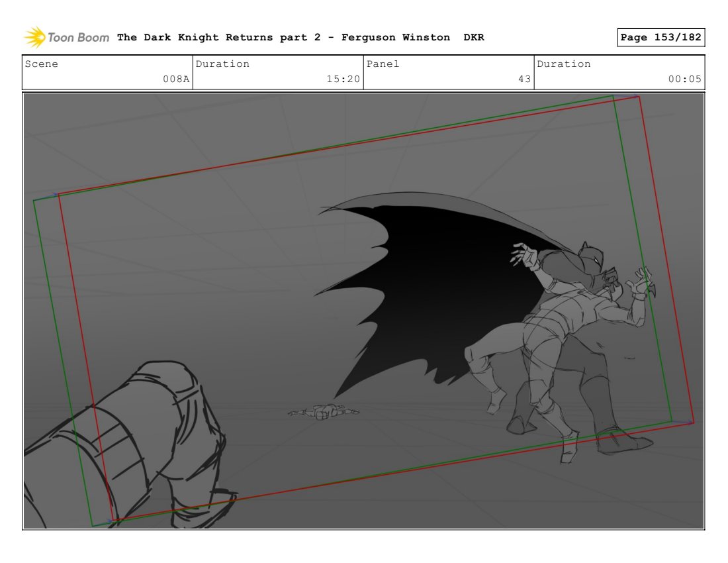Screen dimensions: 728x563
Task: Select scene value '008A'
Action: click(x=176, y=79)
